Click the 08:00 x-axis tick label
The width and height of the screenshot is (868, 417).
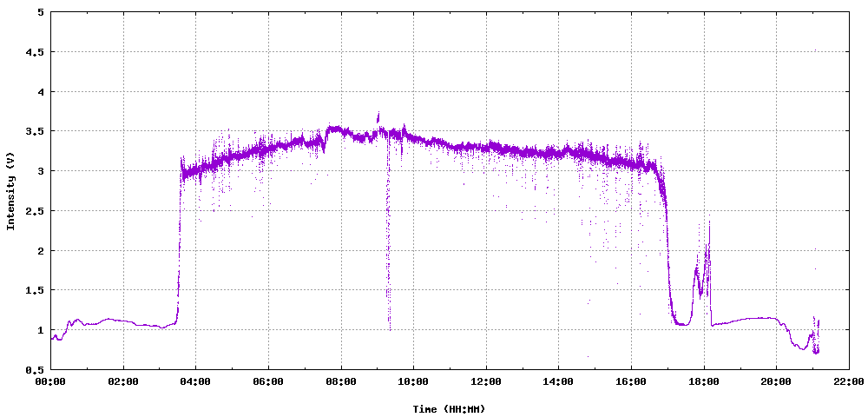click(x=341, y=381)
